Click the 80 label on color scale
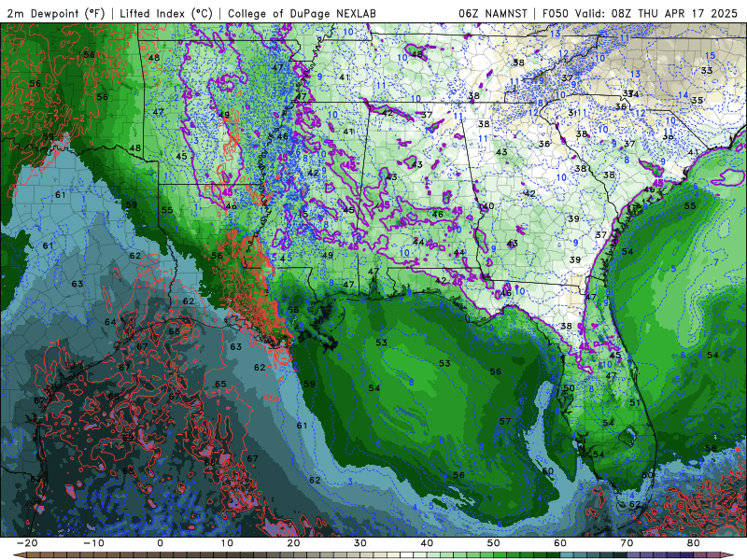Image resolution: width=747 pixels, height=560 pixels. (694, 543)
